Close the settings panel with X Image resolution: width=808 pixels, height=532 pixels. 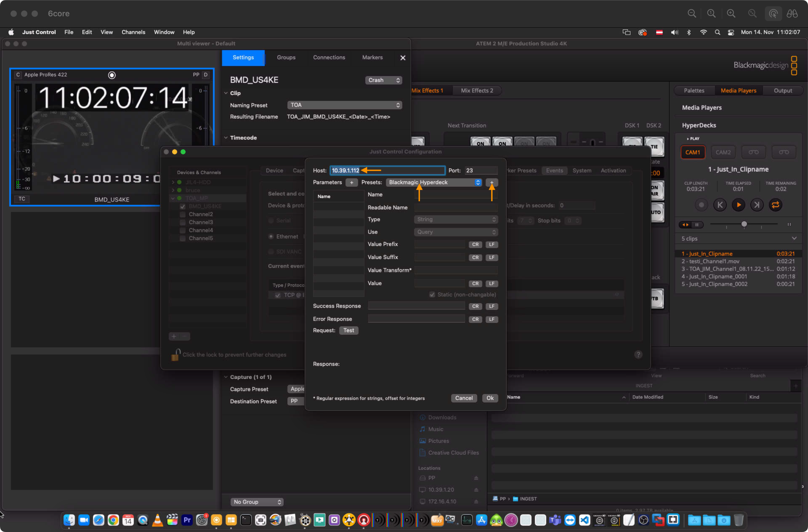403,58
